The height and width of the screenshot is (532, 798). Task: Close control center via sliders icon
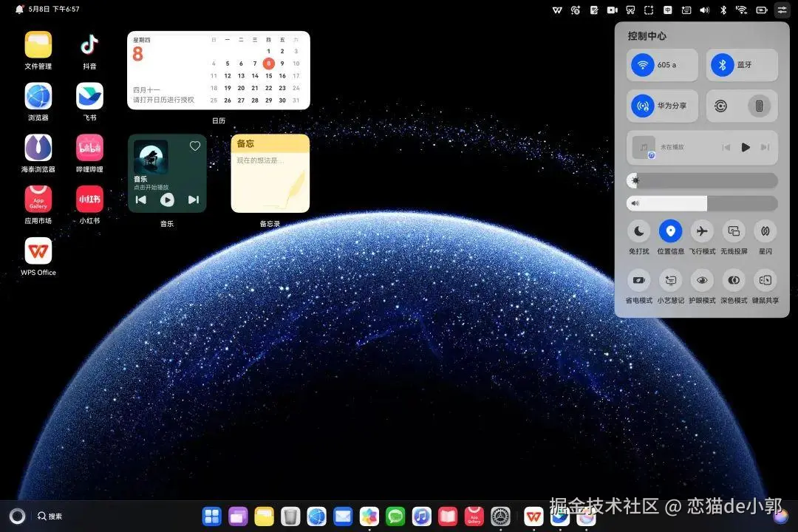click(782, 10)
